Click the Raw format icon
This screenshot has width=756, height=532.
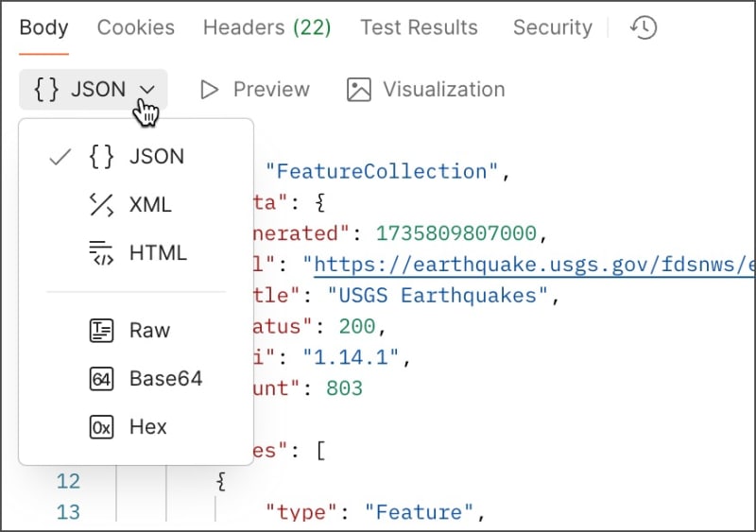click(101, 330)
